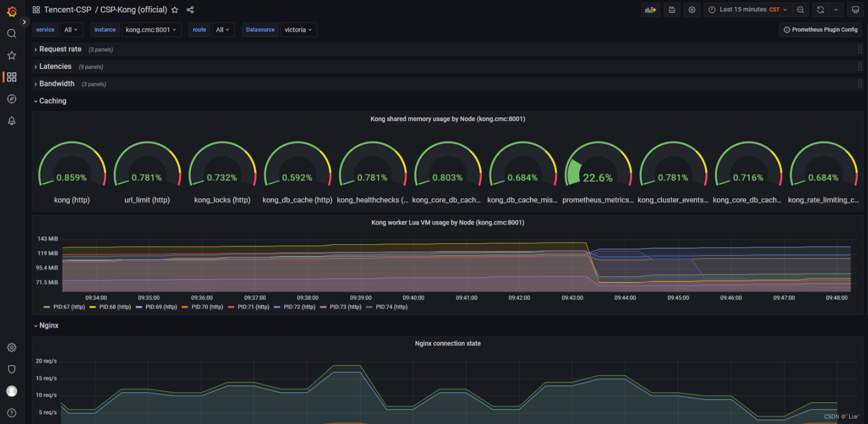Expand the Request rate row
This screenshot has width=868, height=424.
click(x=60, y=49)
